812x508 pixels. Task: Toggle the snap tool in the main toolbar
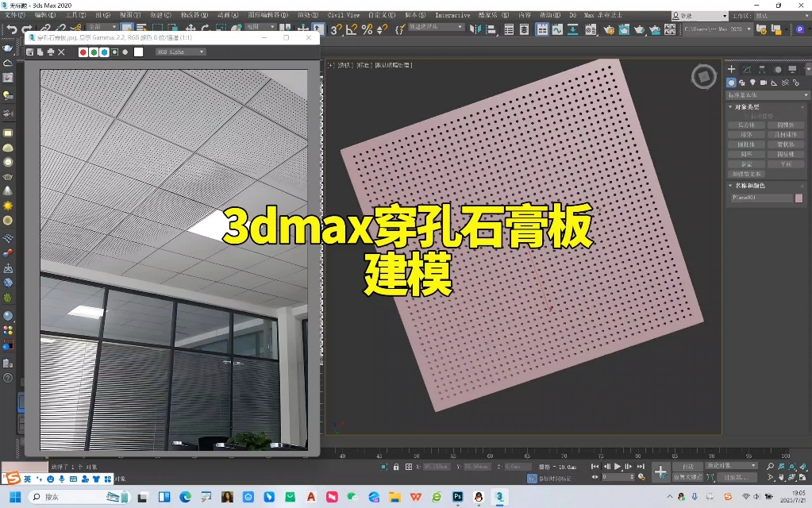coord(337,26)
